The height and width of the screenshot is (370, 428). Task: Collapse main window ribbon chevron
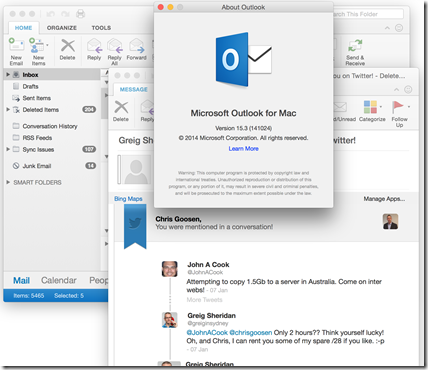(387, 28)
